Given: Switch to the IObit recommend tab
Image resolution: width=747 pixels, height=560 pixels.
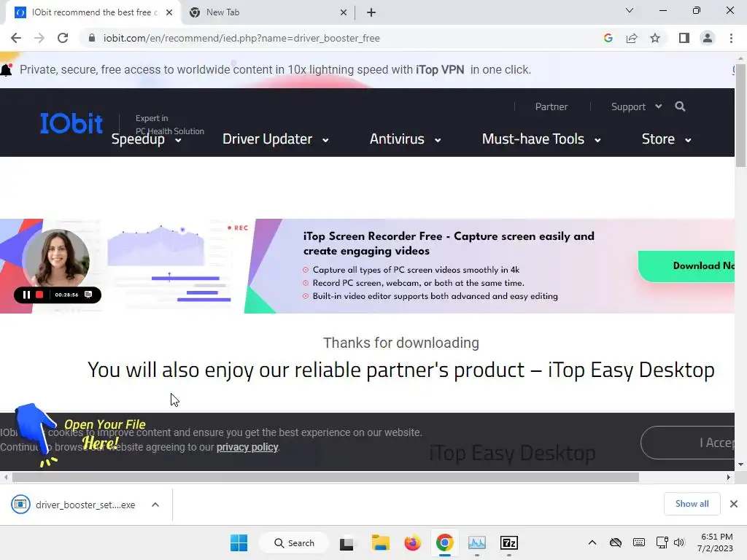Looking at the screenshot, I should [x=93, y=12].
